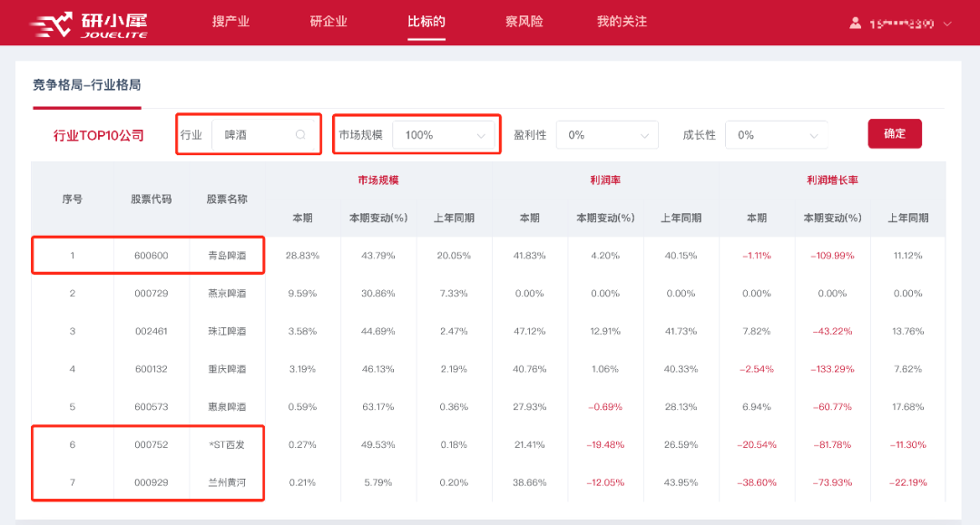980x525 pixels.
Task: Click the 63.17% value in 惠泉啤酒 row
Action: [378, 407]
